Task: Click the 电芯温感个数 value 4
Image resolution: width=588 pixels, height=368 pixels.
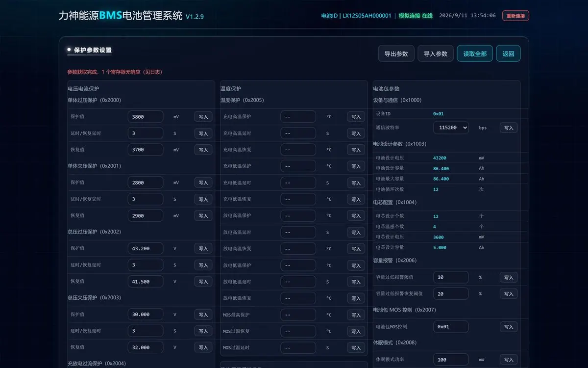Action: [x=434, y=227]
